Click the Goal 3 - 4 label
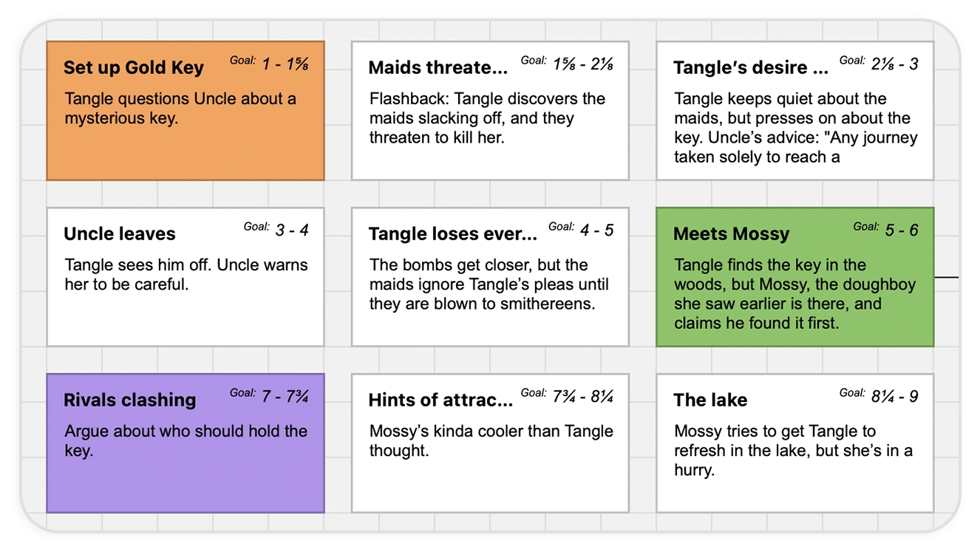The image size is (980, 552). [276, 230]
